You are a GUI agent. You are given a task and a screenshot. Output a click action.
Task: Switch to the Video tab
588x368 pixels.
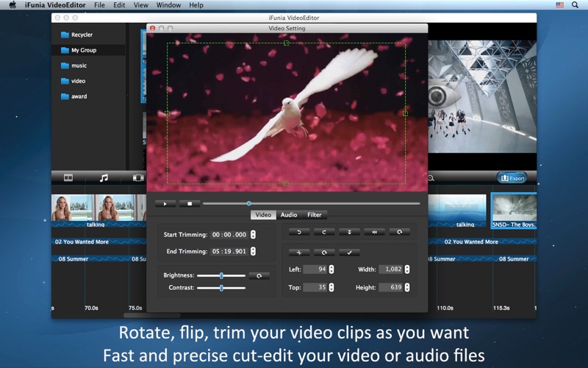pos(263,215)
